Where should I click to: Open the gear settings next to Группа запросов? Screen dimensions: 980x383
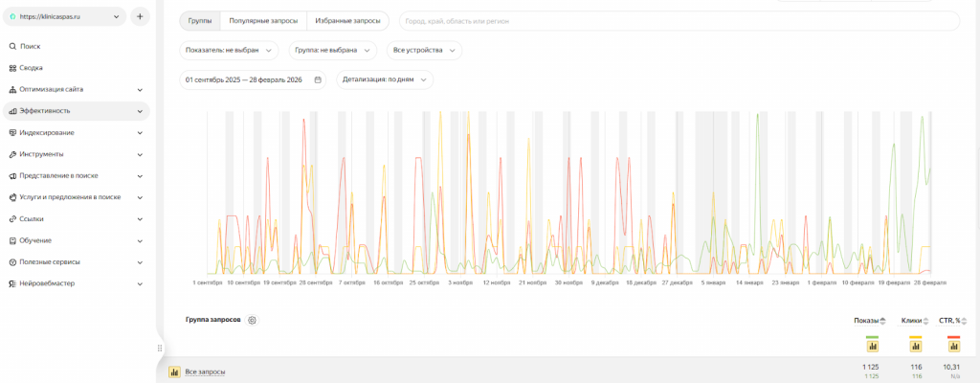(253, 320)
